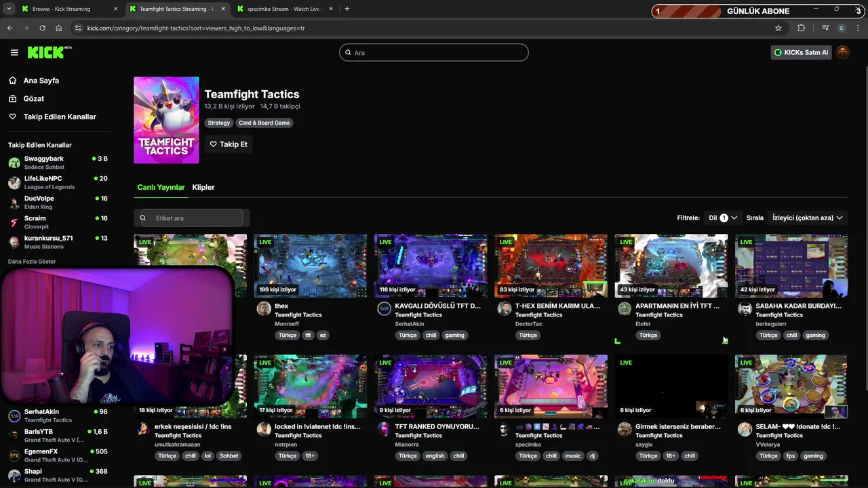Open the hamburger sidebar menu
The width and height of the screenshot is (868, 488).
coord(14,52)
